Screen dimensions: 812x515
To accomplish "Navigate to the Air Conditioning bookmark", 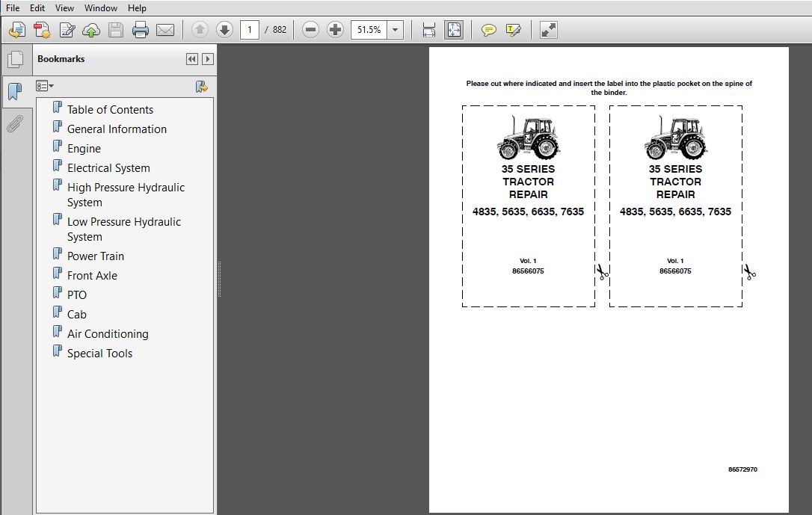I will tap(108, 334).
